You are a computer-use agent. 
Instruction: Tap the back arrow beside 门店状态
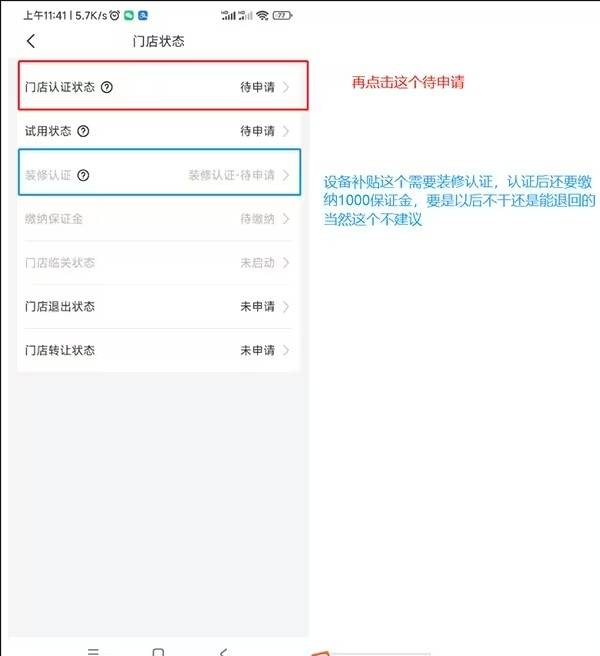tap(31, 41)
